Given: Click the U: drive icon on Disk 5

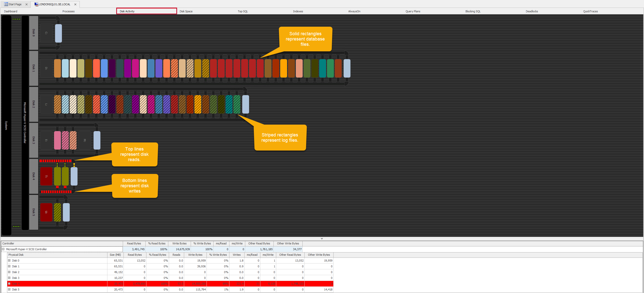Looking at the screenshot, I should [x=46, y=212].
